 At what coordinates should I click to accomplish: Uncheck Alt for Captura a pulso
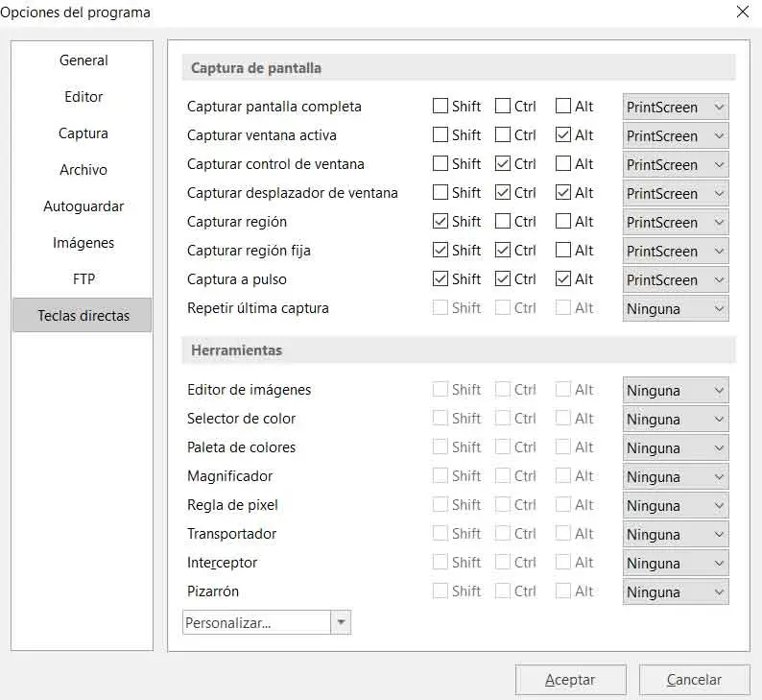[564, 279]
